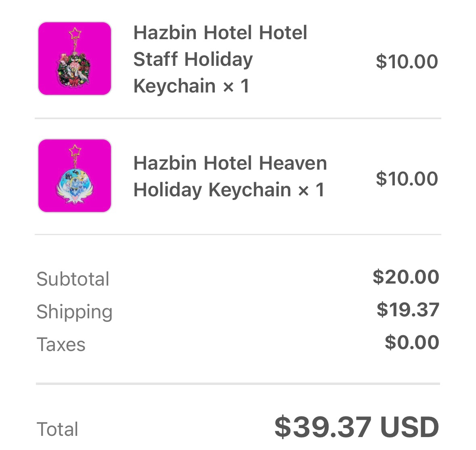Select the $19.37 shipping cost
Image resolution: width=476 pixels, height=450 pixels.
pos(408,310)
